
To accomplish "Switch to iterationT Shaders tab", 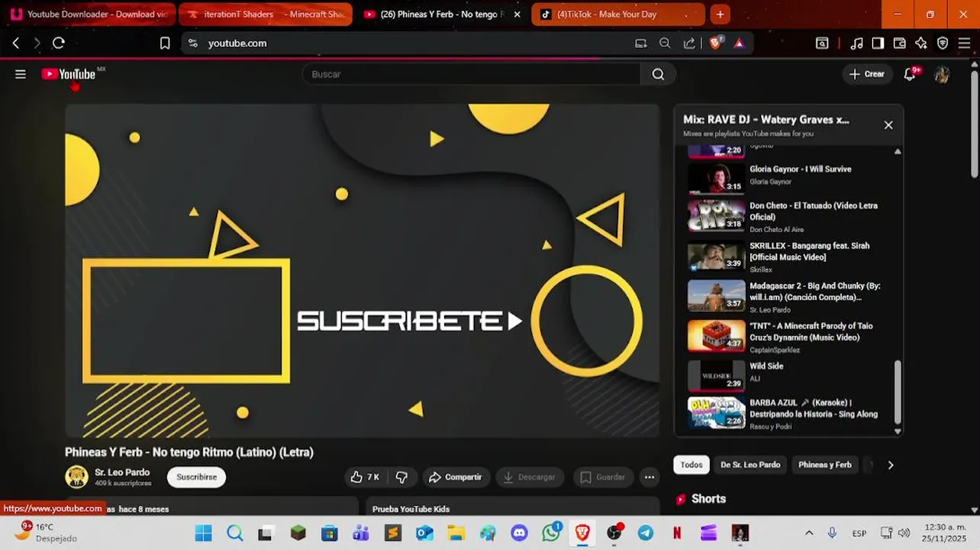I will point(266,15).
